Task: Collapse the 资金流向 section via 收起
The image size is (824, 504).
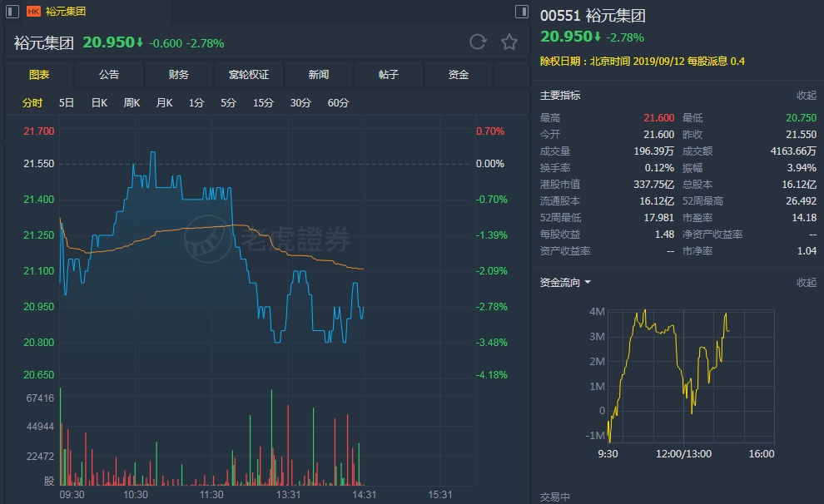Action: click(x=806, y=283)
